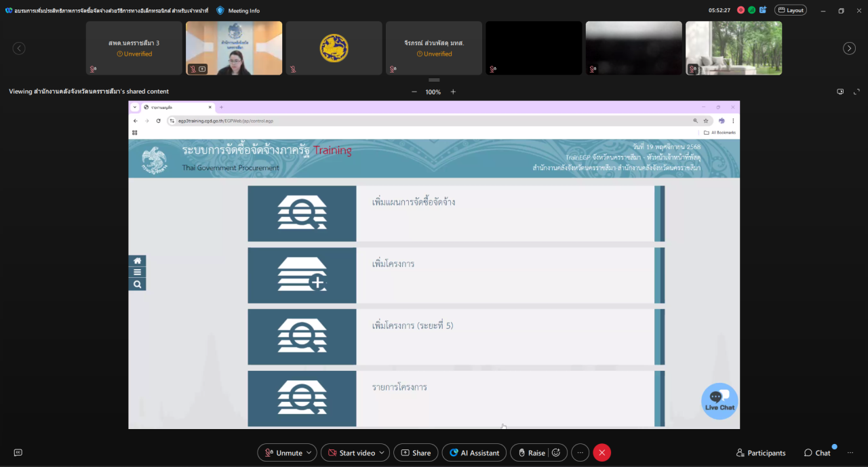
Task: Show next participant thumbnails with right arrow
Action: [x=849, y=48]
